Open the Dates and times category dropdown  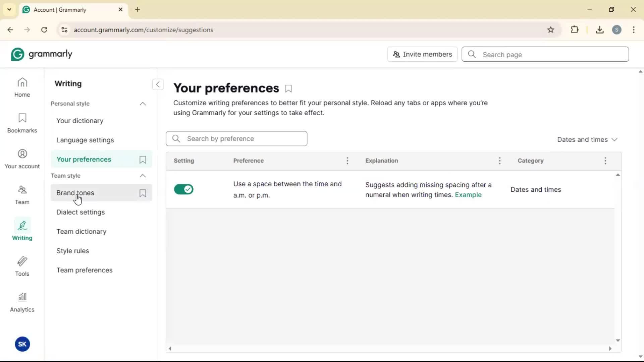587,139
